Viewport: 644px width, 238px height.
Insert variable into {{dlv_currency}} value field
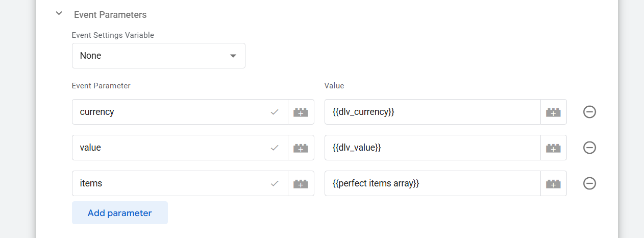553,112
